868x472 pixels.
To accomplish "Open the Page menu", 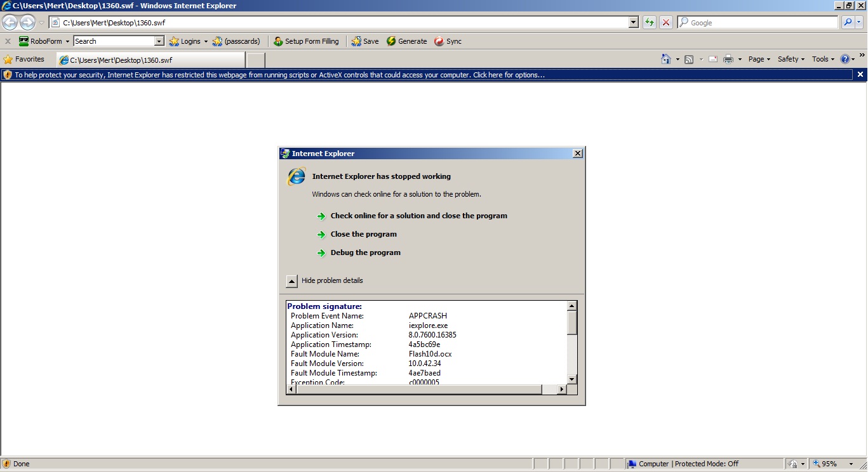I will 759,60.
